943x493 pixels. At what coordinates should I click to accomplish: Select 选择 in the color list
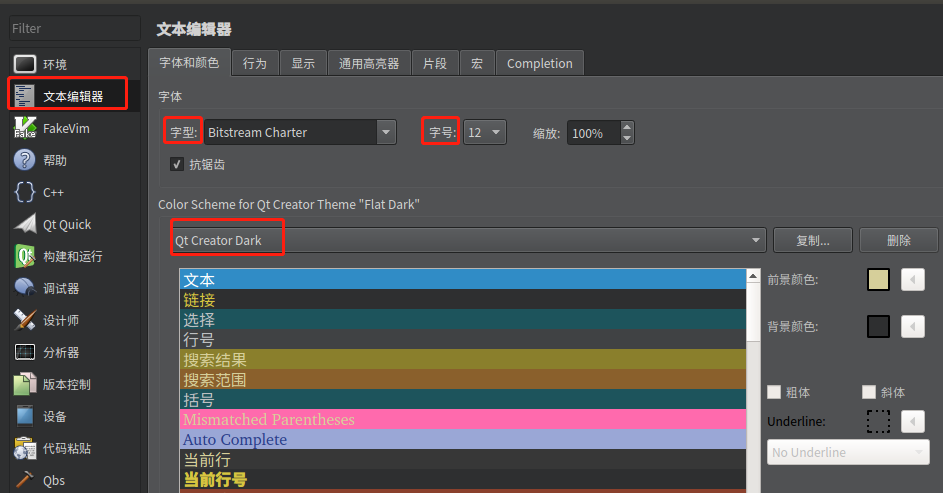462,319
